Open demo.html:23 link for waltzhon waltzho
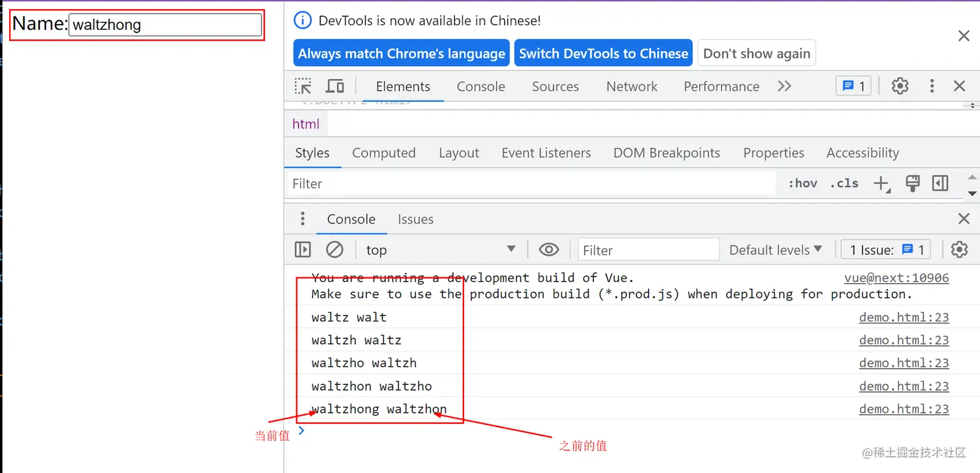Viewport: 980px width, 473px height. [904, 386]
